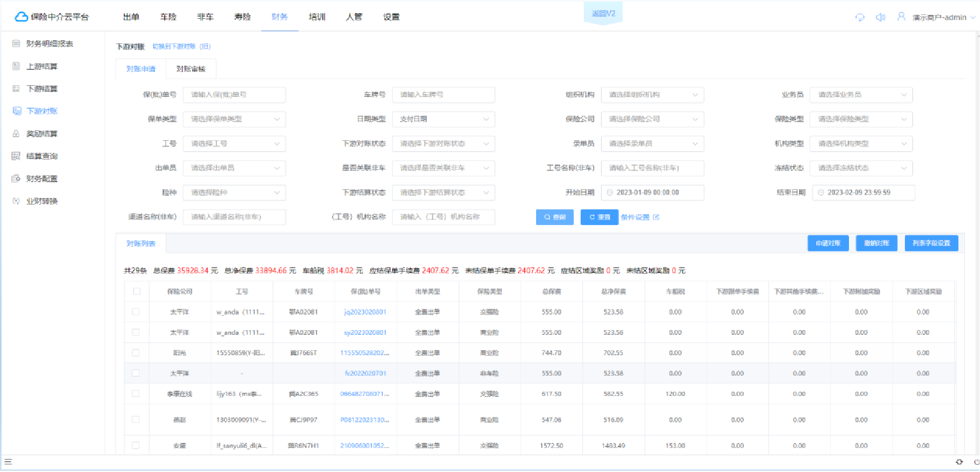Open the 冻结状态 dropdown

click(x=861, y=168)
